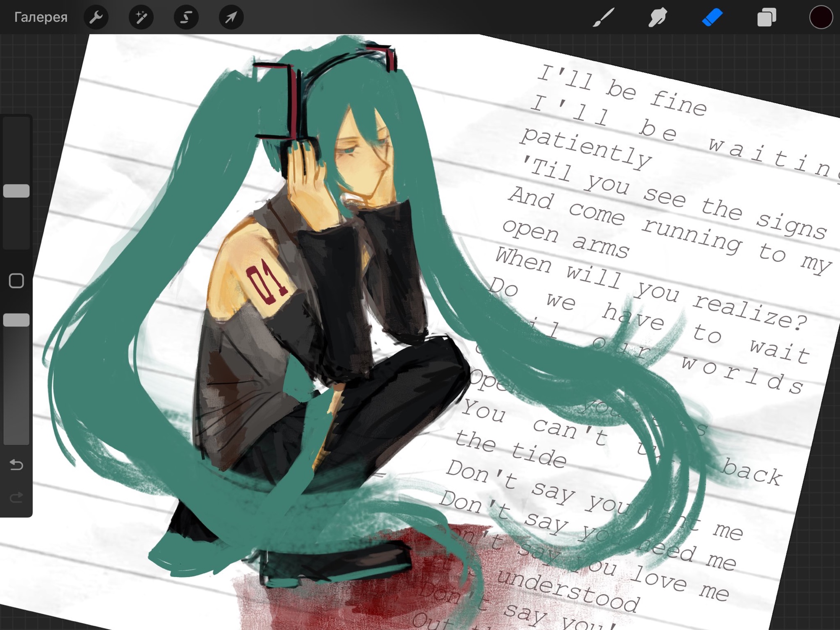The image size is (840, 630).
Task: Undo the last stroke
Action: click(x=16, y=465)
